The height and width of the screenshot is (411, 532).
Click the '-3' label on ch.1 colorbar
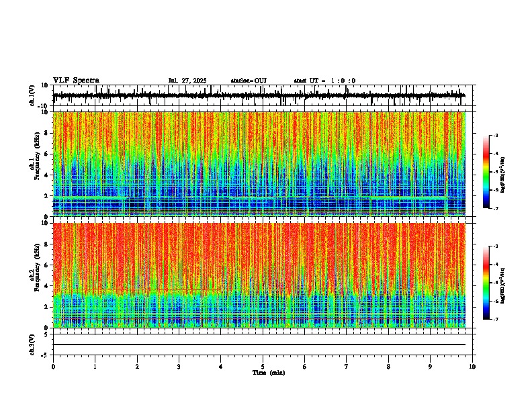(x=495, y=135)
